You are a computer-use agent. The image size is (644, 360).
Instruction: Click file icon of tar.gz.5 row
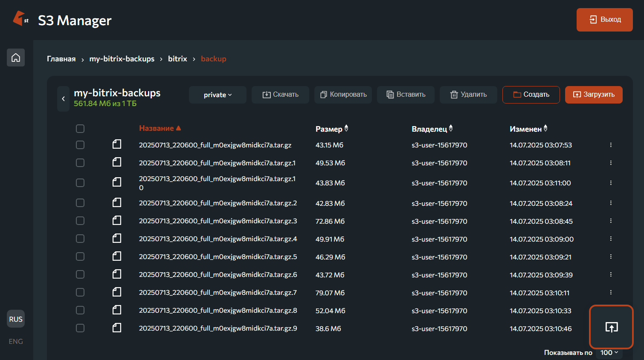click(117, 256)
